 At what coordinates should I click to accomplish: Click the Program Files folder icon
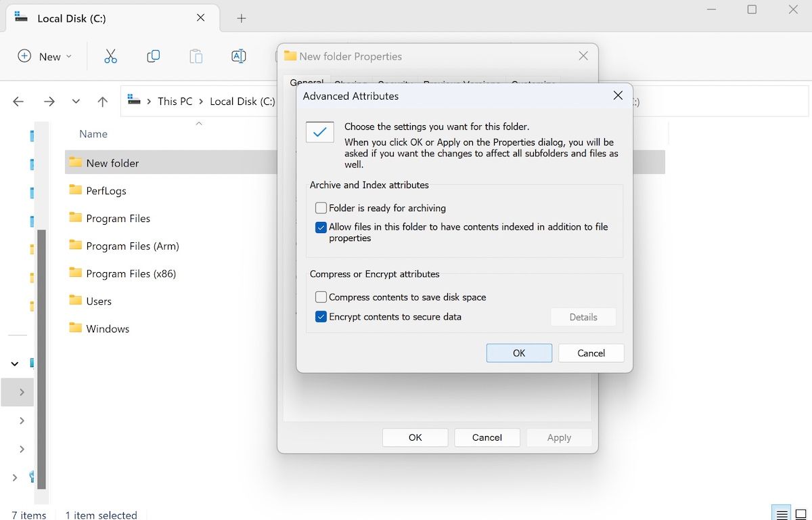(75, 218)
